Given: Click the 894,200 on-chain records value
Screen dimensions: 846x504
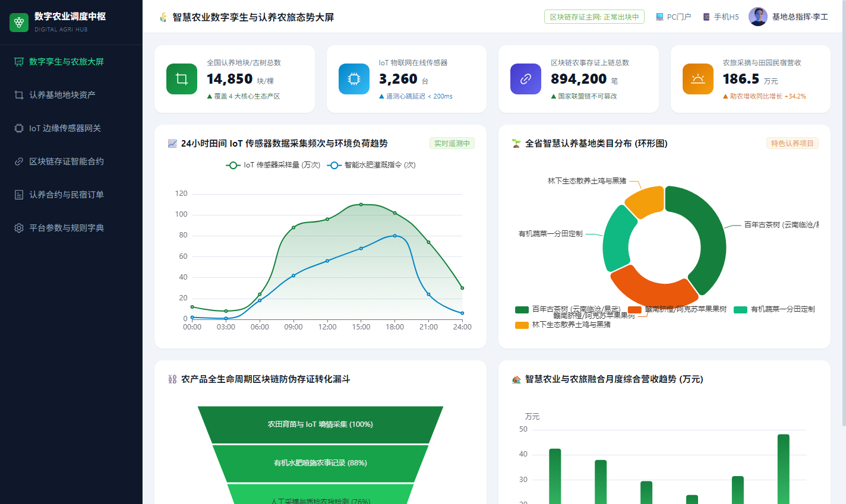Looking at the screenshot, I should point(579,79).
